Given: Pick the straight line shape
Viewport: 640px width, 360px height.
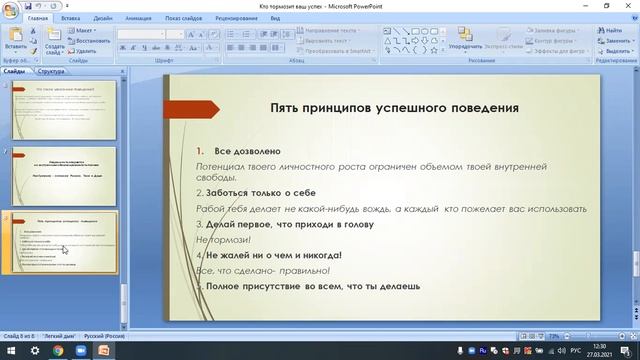Looking at the screenshot, I should 396,31.
